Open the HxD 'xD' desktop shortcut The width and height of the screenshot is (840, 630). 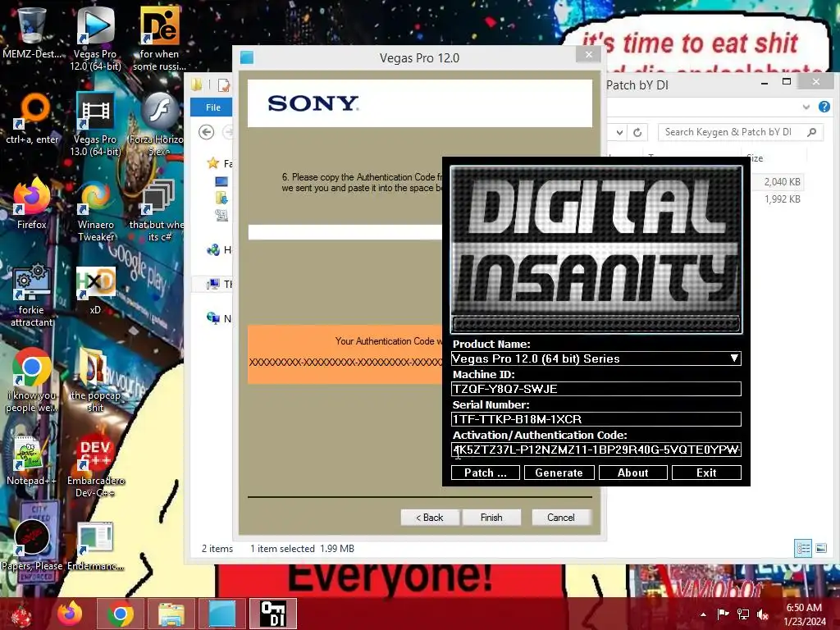click(x=95, y=290)
